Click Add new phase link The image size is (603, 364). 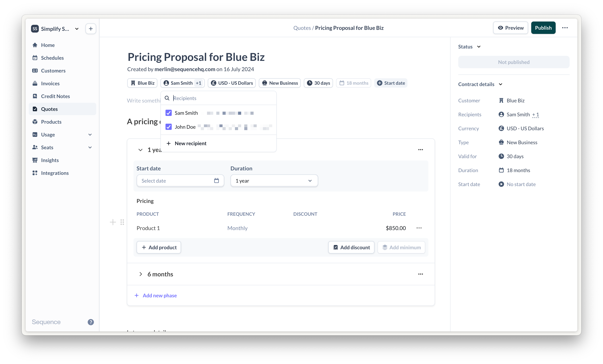(x=156, y=295)
